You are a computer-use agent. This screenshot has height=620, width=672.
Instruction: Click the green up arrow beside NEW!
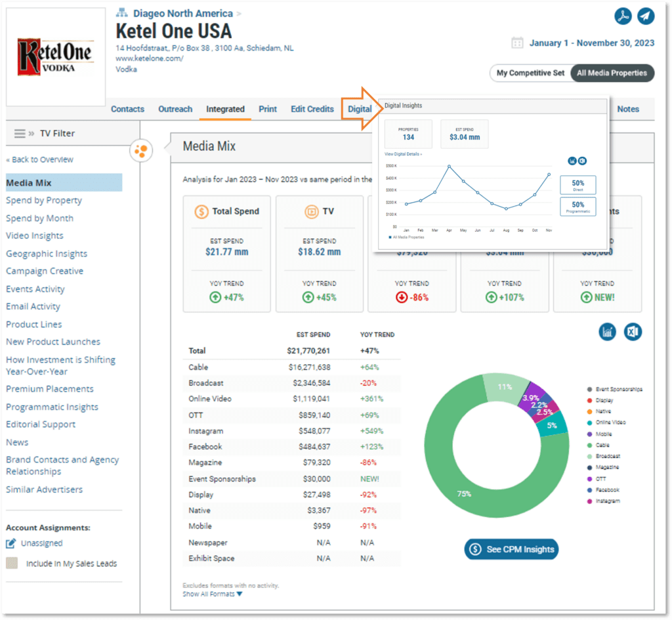586,297
